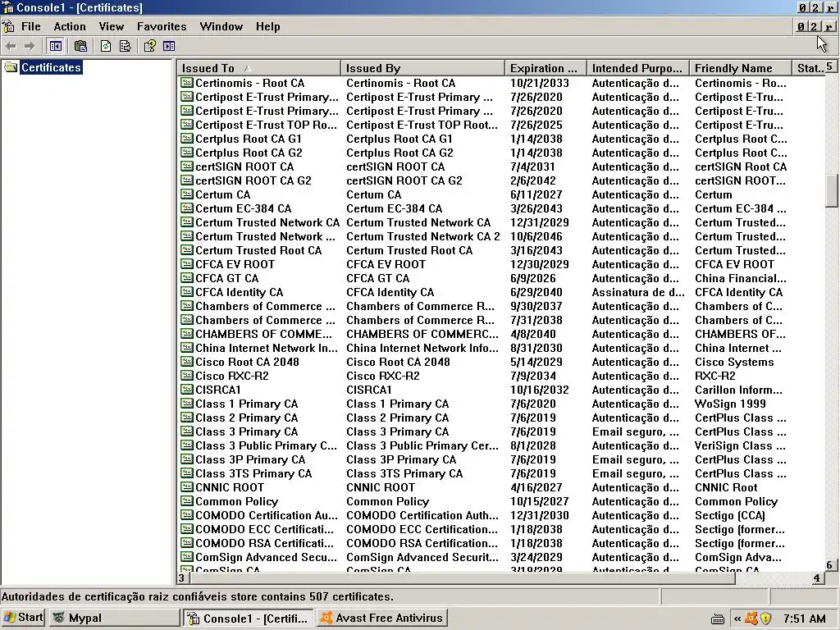Viewport: 840px width, 630px height.
Task: Click the friendly name 'Carillon Inform...'
Action: click(738, 390)
